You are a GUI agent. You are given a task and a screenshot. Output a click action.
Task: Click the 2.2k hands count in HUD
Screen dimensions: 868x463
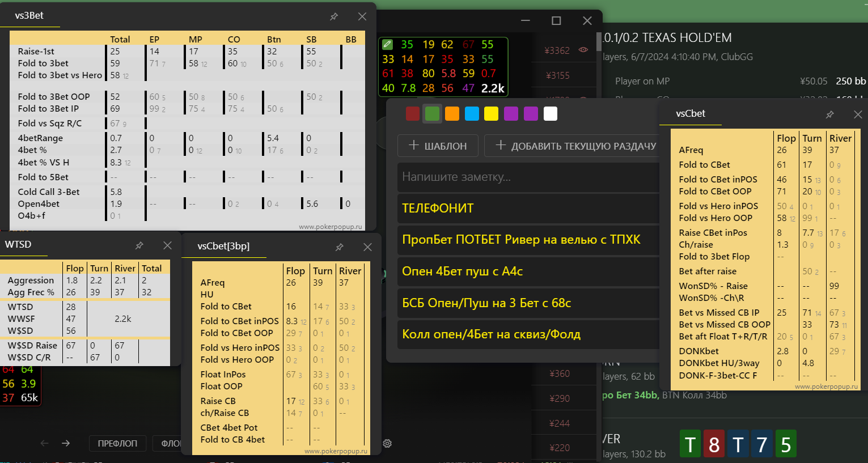[493, 88]
